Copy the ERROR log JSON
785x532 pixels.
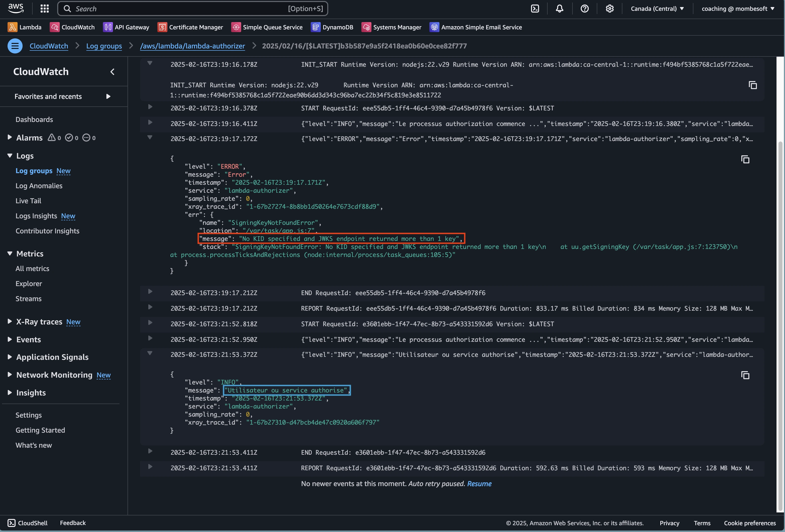745,159
